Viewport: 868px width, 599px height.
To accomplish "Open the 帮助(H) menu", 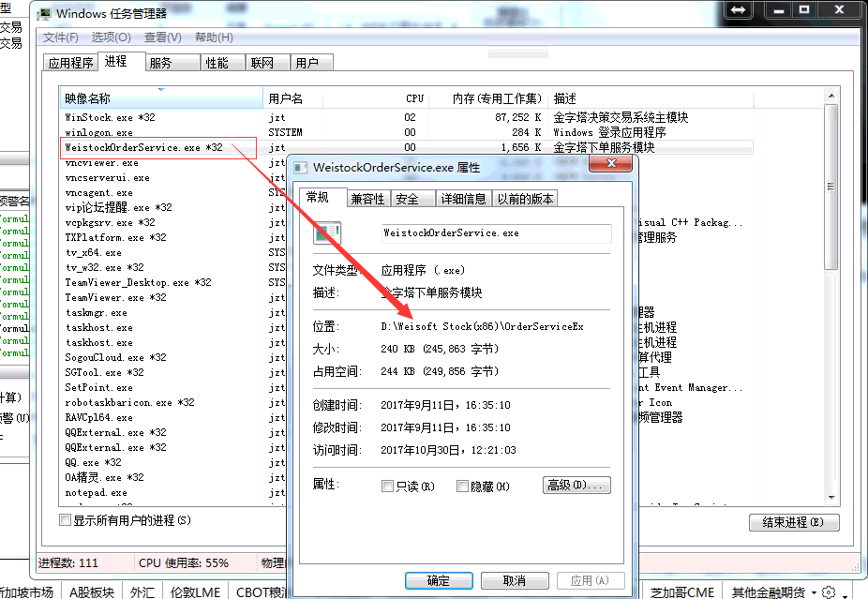I will (214, 37).
